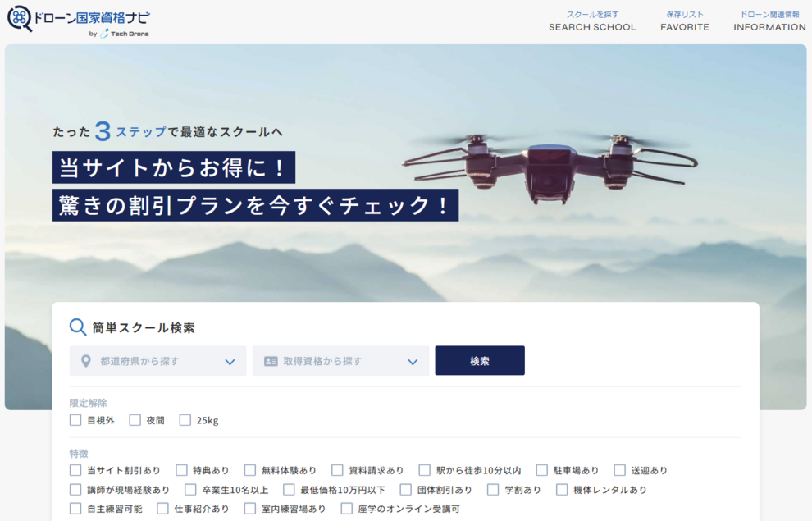Enable the 団体割引あり checkbox
812x521 pixels.
(406, 489)
